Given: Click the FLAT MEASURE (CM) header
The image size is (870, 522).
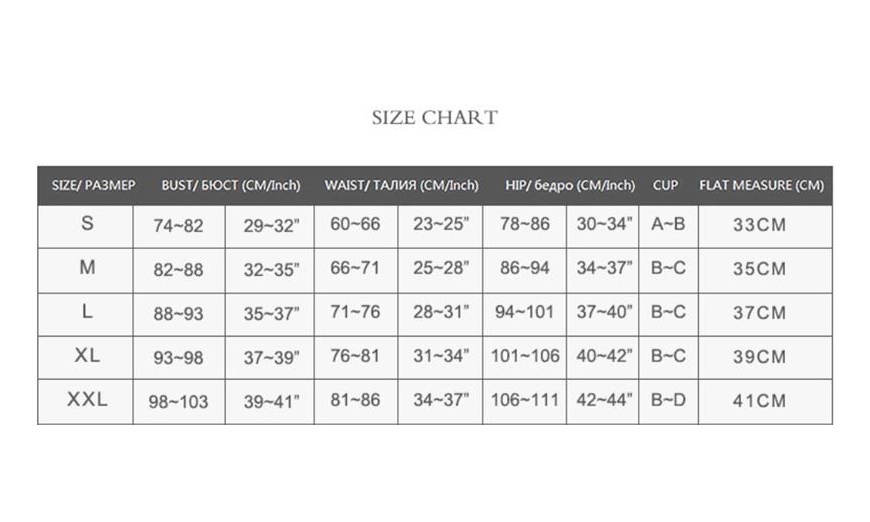Looking at the screenshot, I should [761, 185].
